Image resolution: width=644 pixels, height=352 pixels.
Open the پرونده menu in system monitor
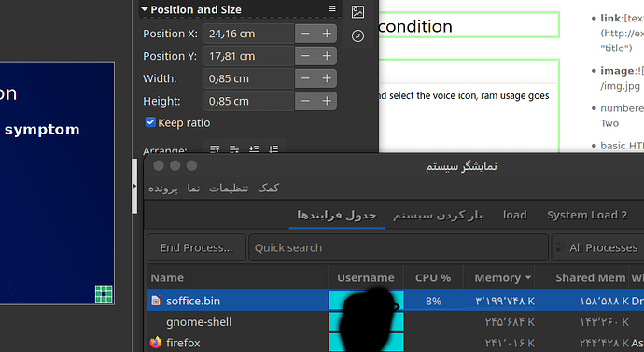coord(163,188)
